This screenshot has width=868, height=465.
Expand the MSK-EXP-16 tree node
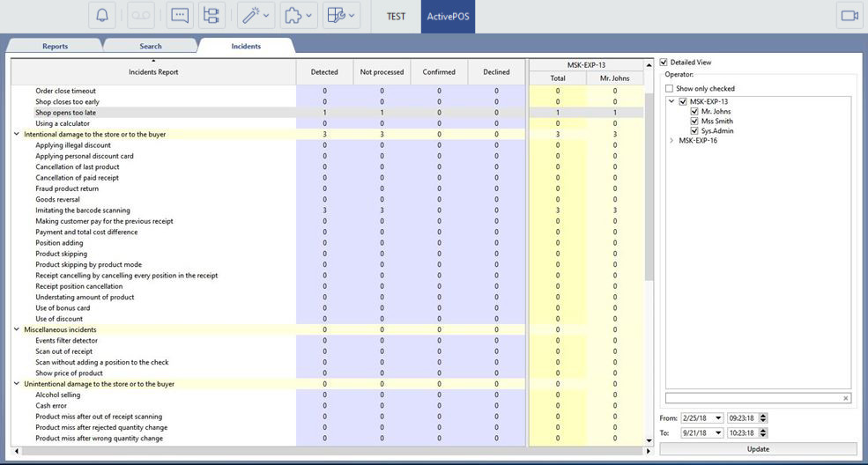click(x=671, y=140)
